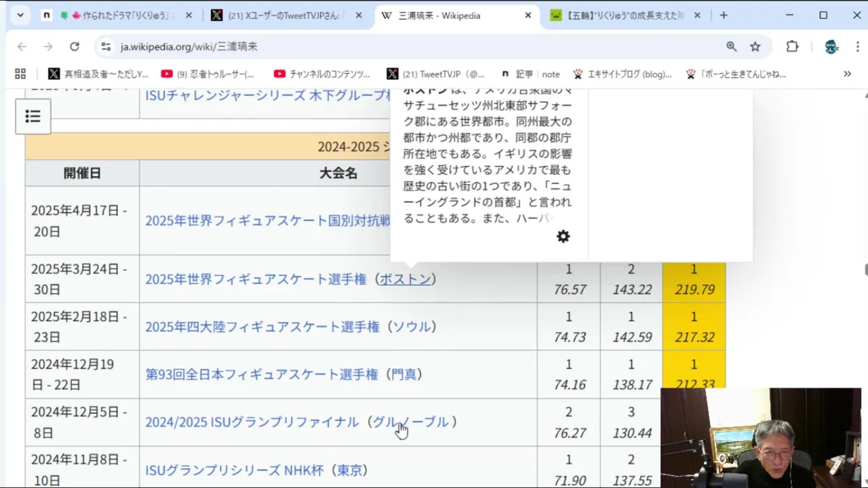The width and height of the screenshot is (868, 488).
Task: Click the 143.22 free skate score
Action: [632, 289]
